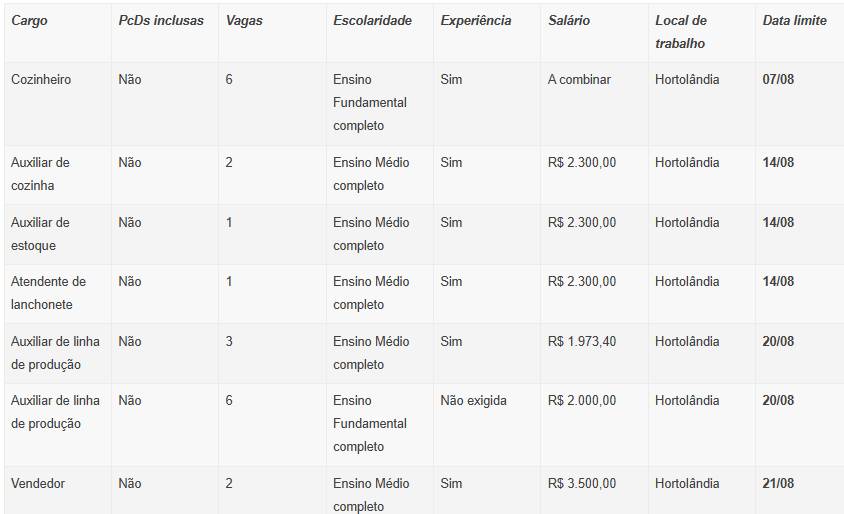Viewport: 844px width, 514px height.
Task: Click the R$ 3.500,00 salary value
Action: (x=582, y=483)
